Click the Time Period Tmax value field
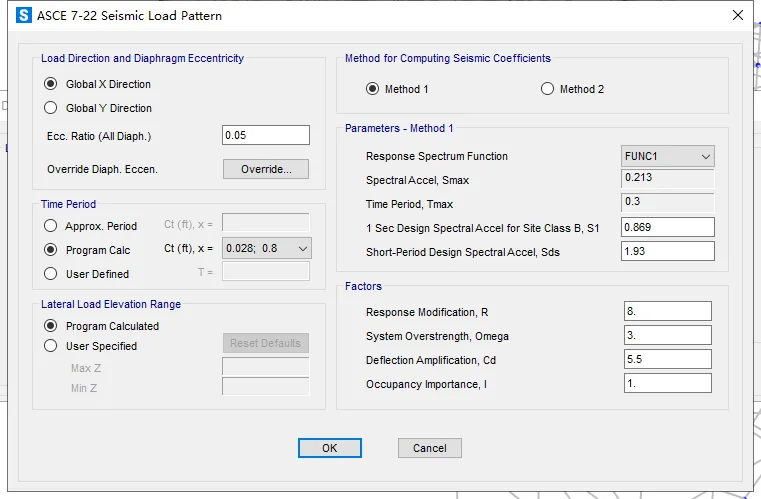Screen dimensions: 761x499 (668, 202)
